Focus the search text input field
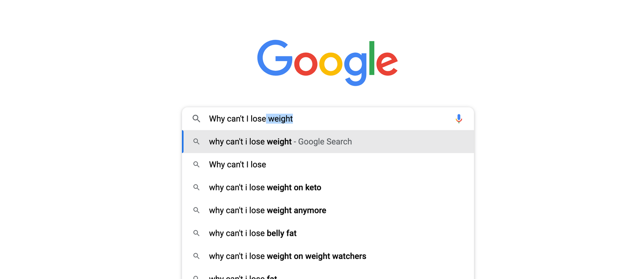Screen dimensions: 644x279 362,119
